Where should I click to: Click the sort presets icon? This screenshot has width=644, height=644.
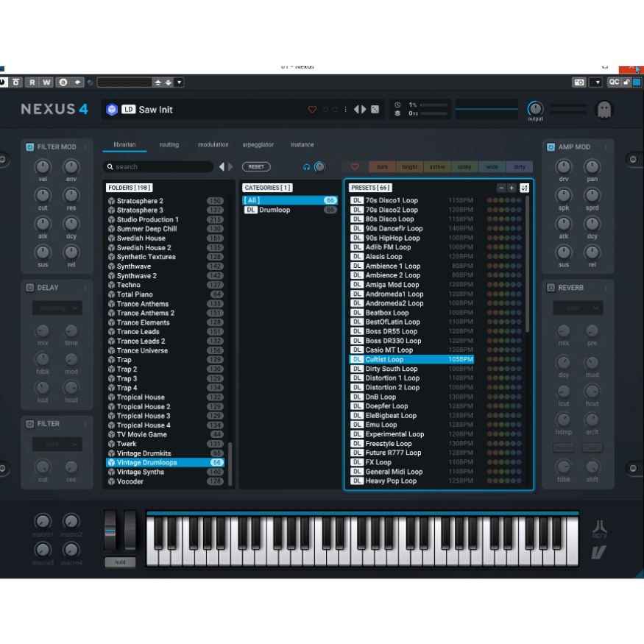(x=524, y=188)
